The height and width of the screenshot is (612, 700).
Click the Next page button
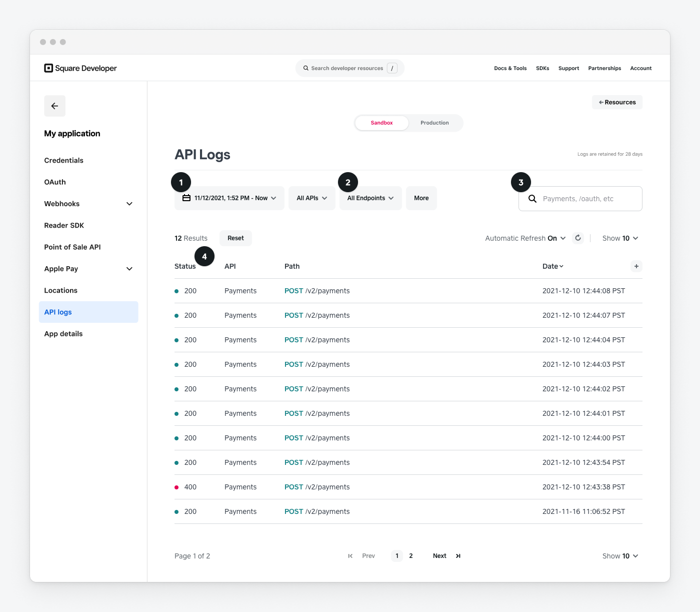pyautogui.click(x=439, y=556)
